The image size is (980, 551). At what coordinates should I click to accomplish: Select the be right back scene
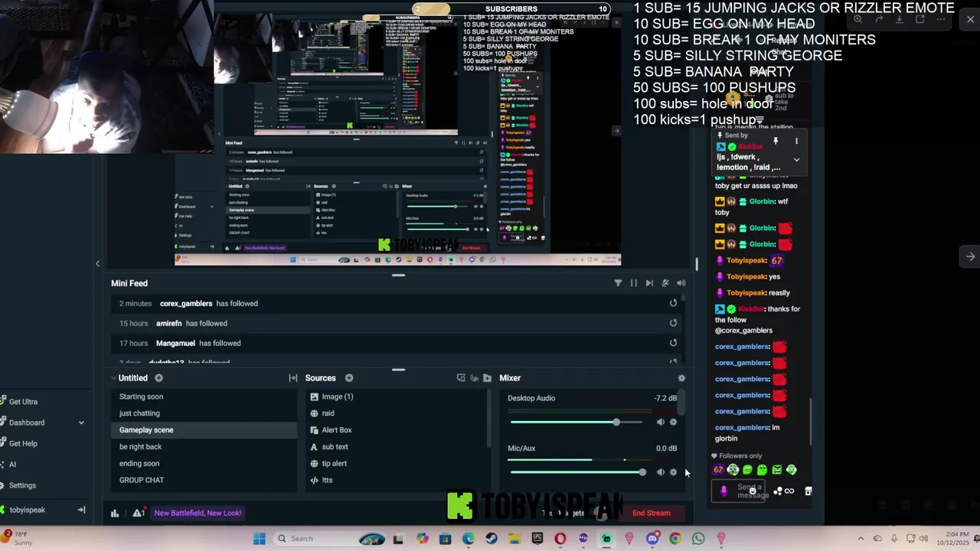coord(204,447)
